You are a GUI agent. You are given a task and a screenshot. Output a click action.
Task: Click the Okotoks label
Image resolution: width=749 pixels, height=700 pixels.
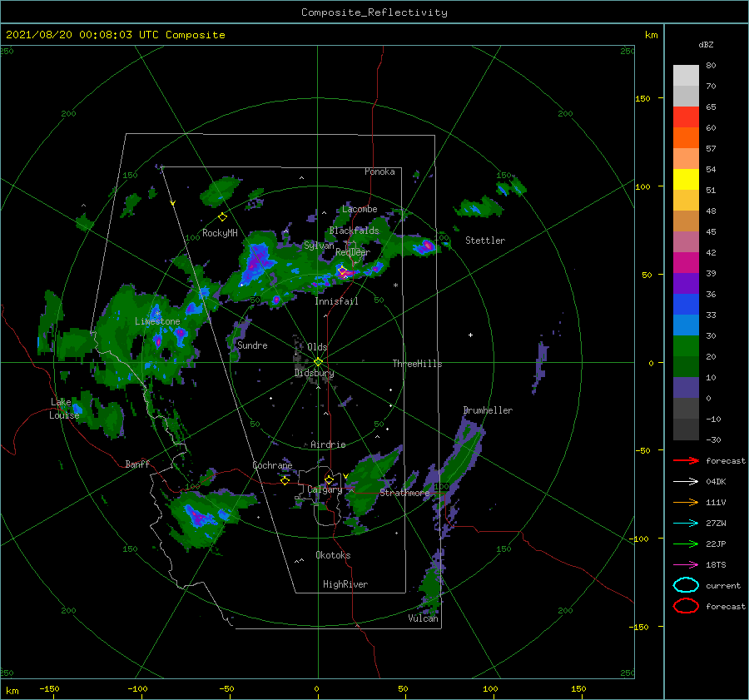coord(333,555)
